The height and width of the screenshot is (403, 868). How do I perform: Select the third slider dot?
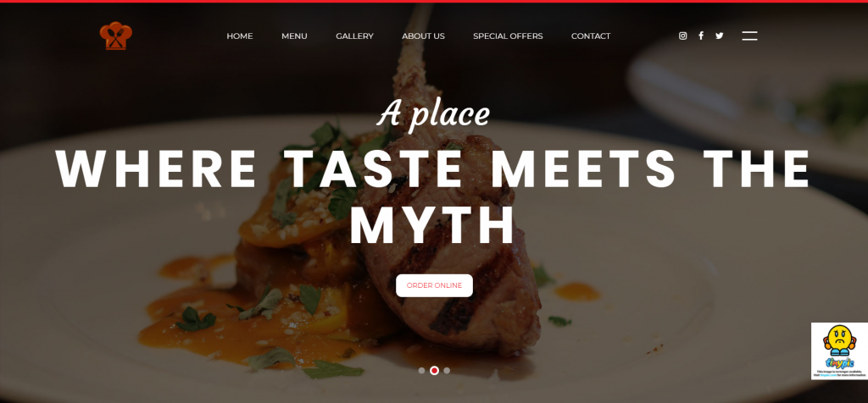[x=447, y=370]
